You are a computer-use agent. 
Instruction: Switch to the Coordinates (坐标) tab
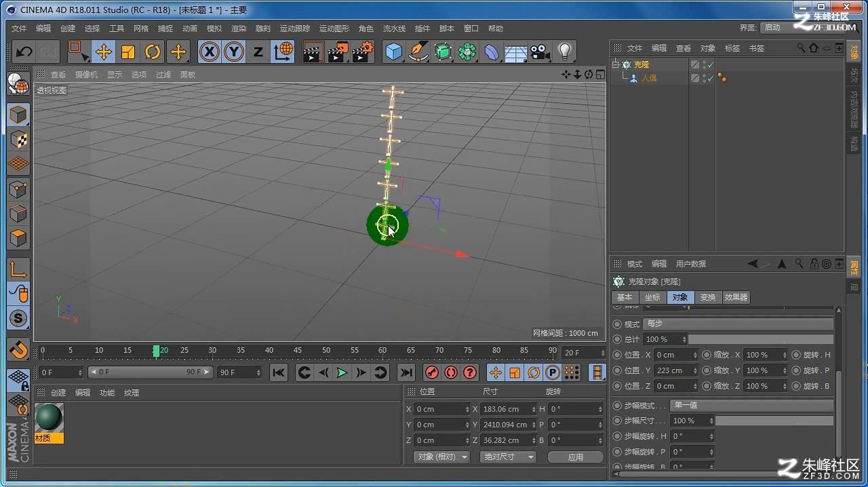click(x=652, y=297)
